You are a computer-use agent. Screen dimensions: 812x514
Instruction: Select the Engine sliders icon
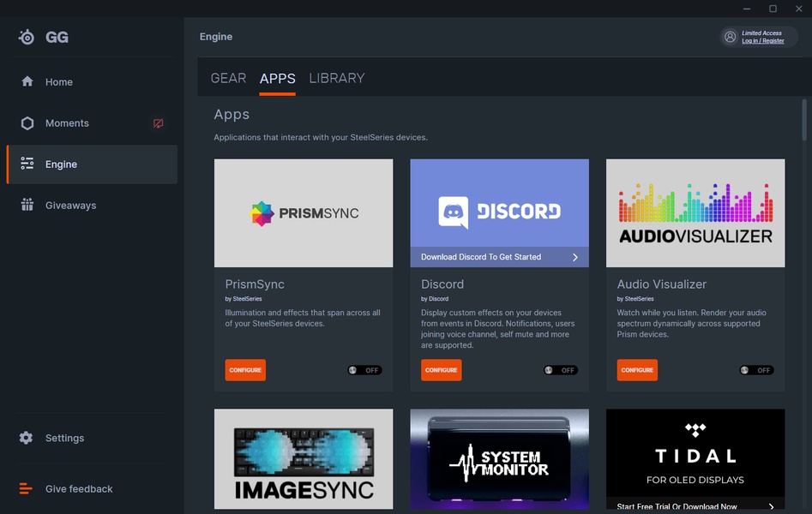(27, 164)
